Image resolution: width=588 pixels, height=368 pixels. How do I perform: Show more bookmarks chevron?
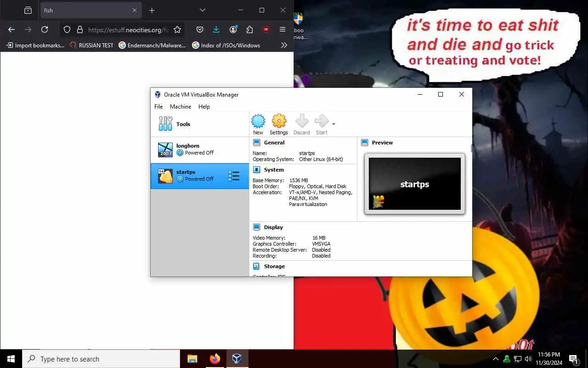pyautogui.click(x=284, y=45)
